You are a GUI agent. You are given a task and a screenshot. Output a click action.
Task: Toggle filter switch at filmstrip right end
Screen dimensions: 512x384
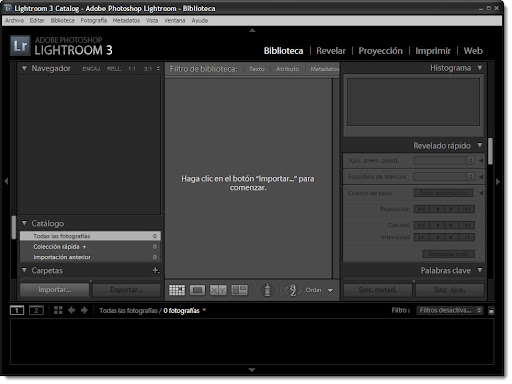(491, 310)
